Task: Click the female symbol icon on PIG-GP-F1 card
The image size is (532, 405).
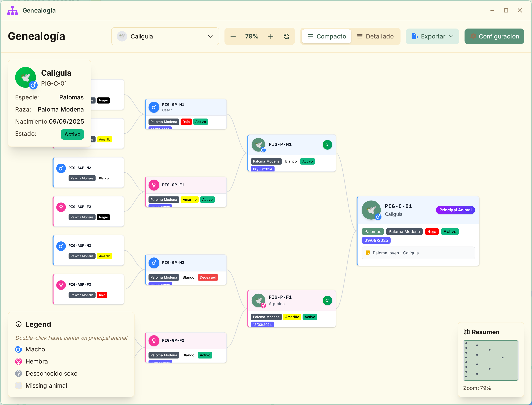Action: pos(154,185)
